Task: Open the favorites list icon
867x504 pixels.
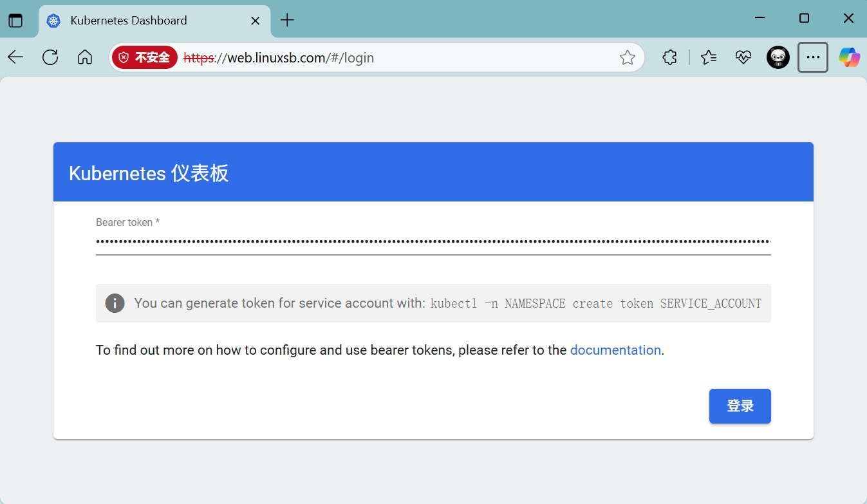Action: [x=709, y=57]
